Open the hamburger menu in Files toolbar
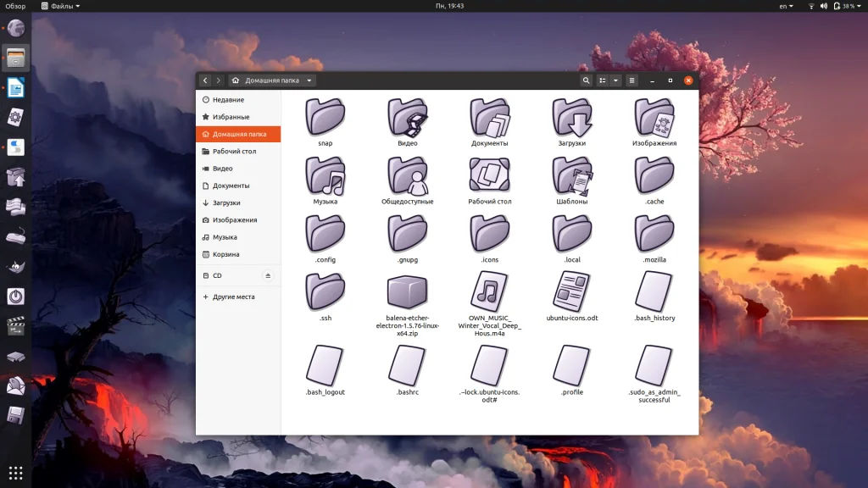The width and height of the screenshot is (868, 488). tap(632, 80)
